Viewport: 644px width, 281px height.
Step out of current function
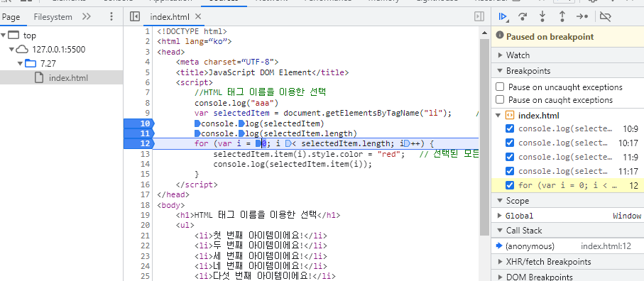coord(562,16)
